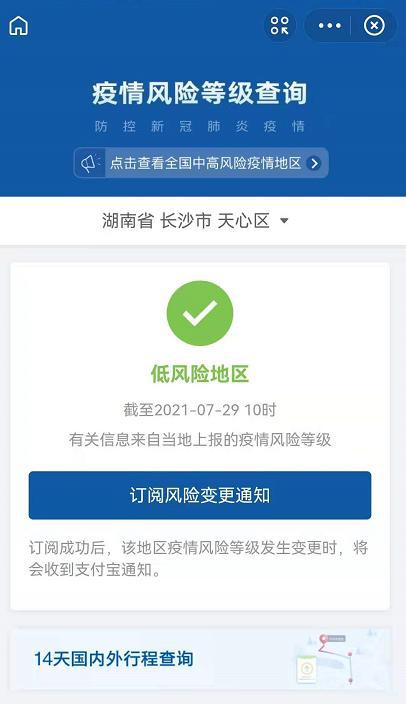406x704 pixels.
Task: Tap the chevron arrow on the risk-area banner
Action: pyautogui.click(x=314, y=163)
